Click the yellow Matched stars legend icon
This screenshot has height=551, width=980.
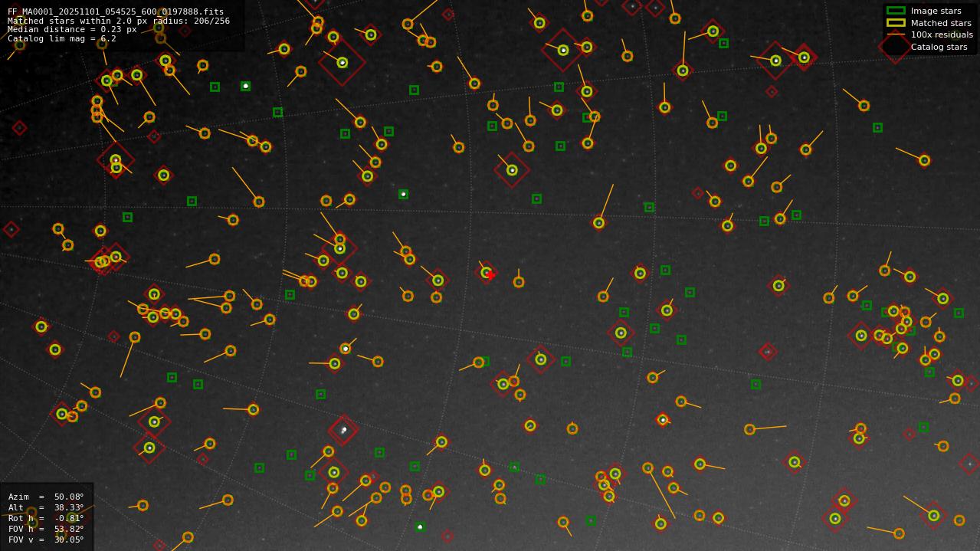(895, 23)
